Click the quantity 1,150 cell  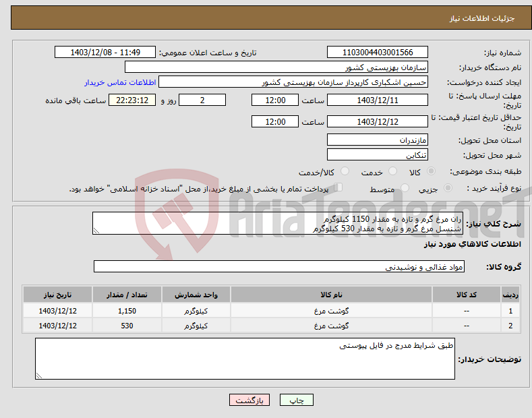127,311
